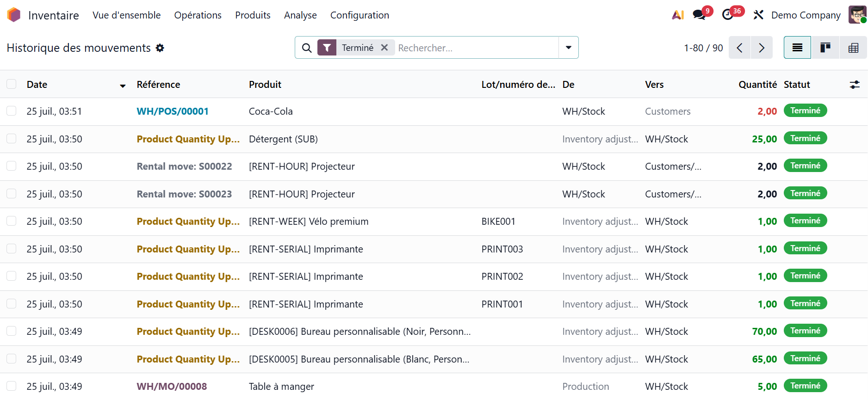Click the PRINT003 lot number cell
This screenshot has width=868, height=400.
pos(502,249)
